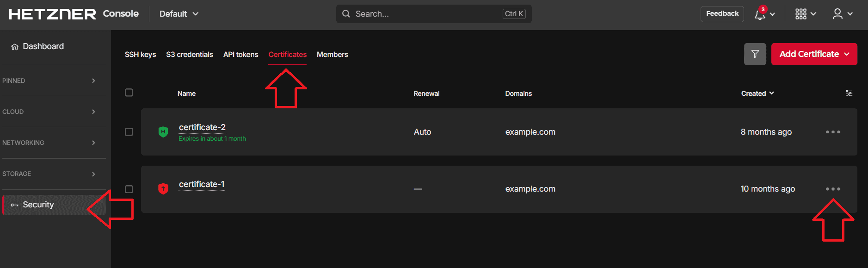The width and height of the screenshot is (868, 268).
Task: Tick the select-all certificates checkbox
Action: (x=129, y=93)
